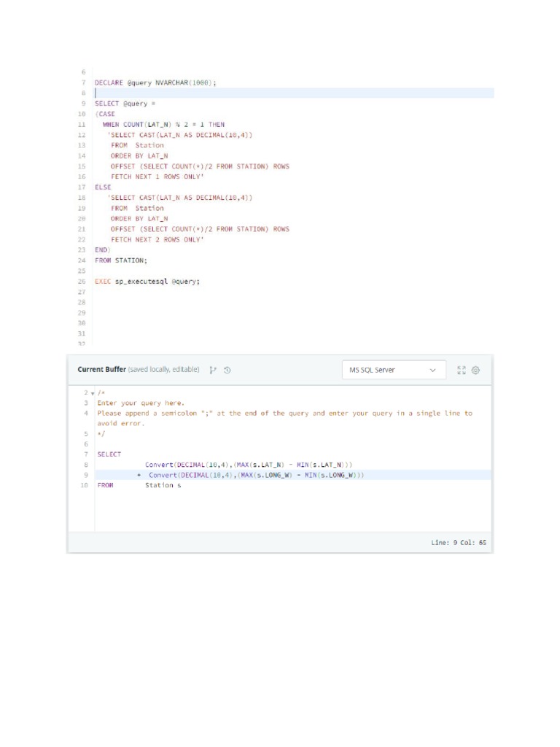This screenshot has height=747, width=560.
Task: Click the ELSE keyword in top editor
Action: pyautogui.click(x=103, y=187)
